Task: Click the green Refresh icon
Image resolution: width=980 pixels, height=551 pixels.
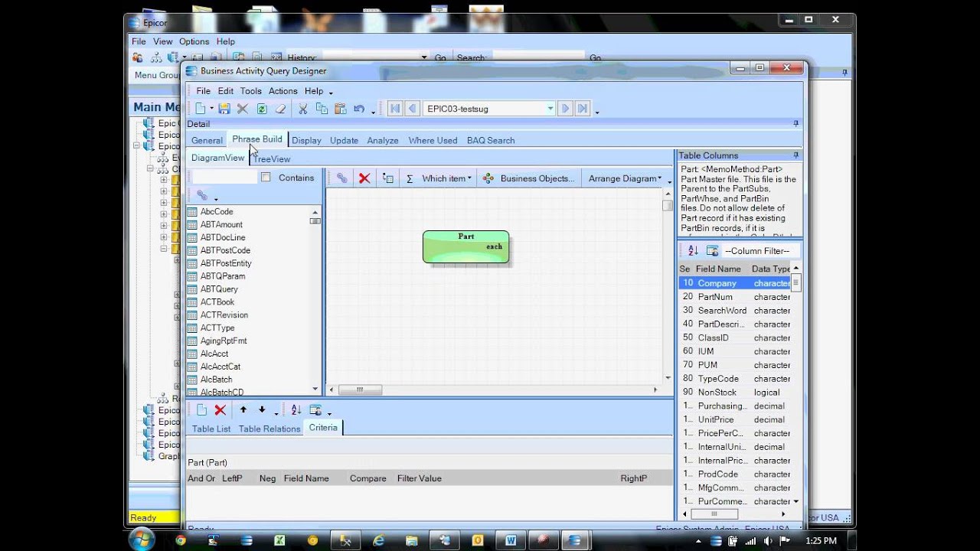Action: [262, 109]
